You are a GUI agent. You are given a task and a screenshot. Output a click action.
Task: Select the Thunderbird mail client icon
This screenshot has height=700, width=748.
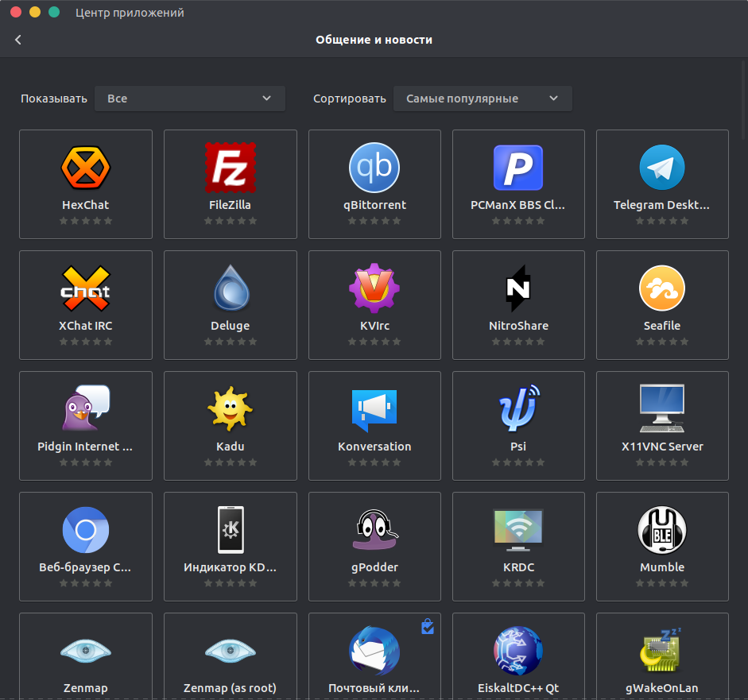pyautogui.click(x=374, y=651)
